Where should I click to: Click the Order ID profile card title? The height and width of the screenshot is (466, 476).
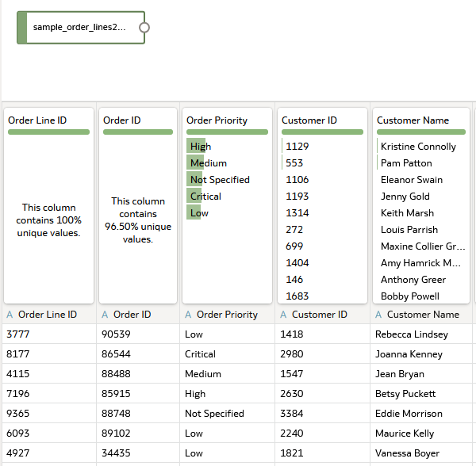[x=122, y=120]
